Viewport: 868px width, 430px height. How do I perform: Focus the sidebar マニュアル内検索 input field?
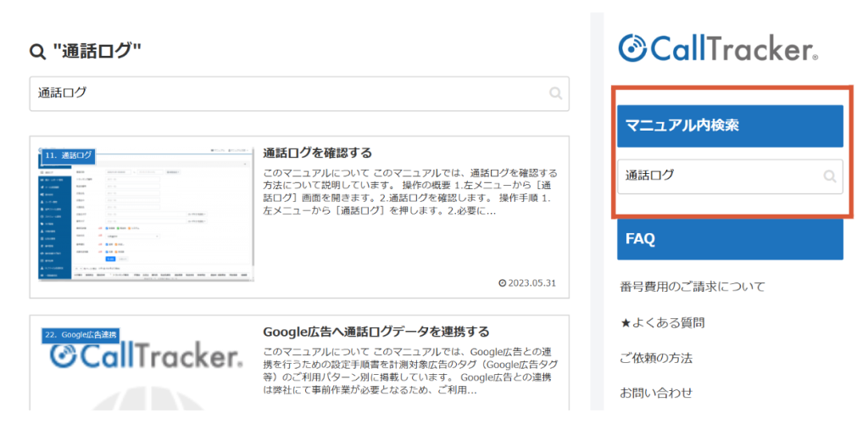(719, 176)
